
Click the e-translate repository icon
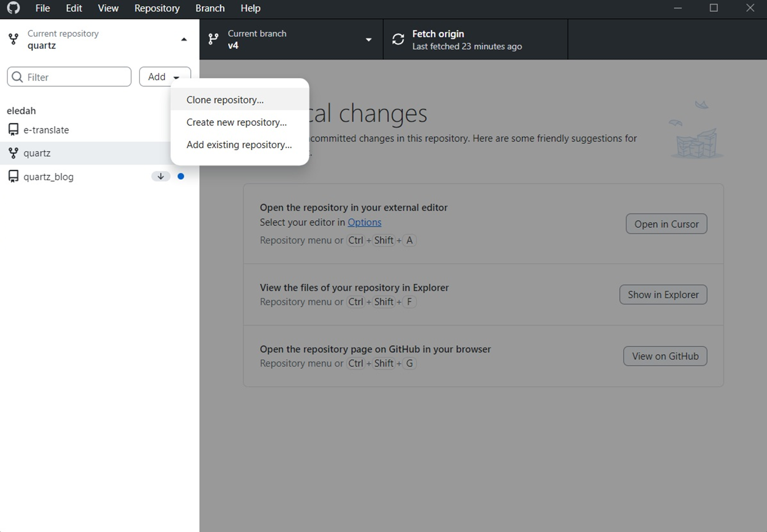pyautogui.click(x=13, y=130)
